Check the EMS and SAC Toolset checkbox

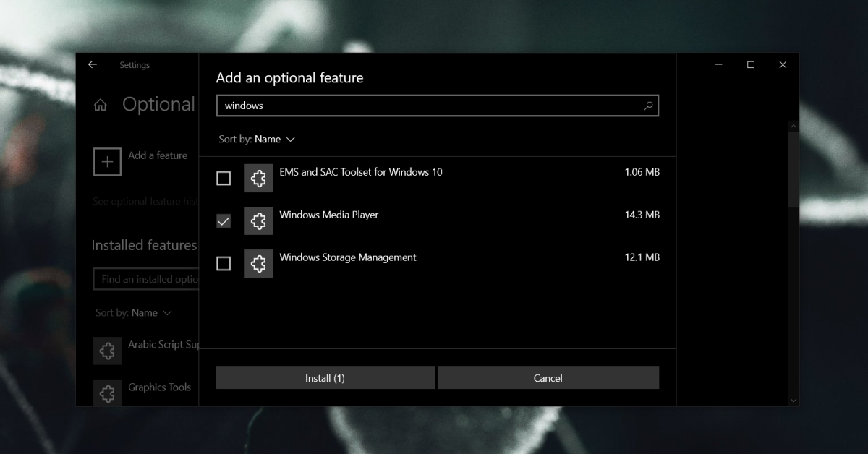tap(224, 178)
